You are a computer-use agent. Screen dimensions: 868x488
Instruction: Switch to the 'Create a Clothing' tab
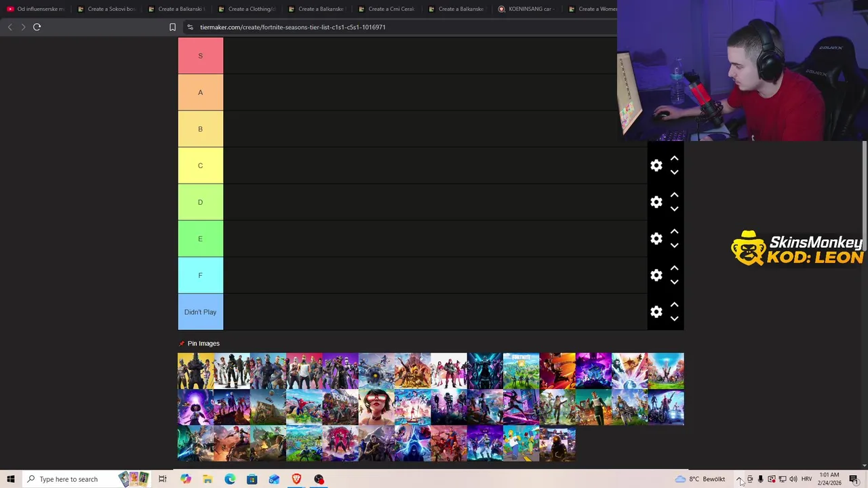pyautogui.click(x=247, y=9)
